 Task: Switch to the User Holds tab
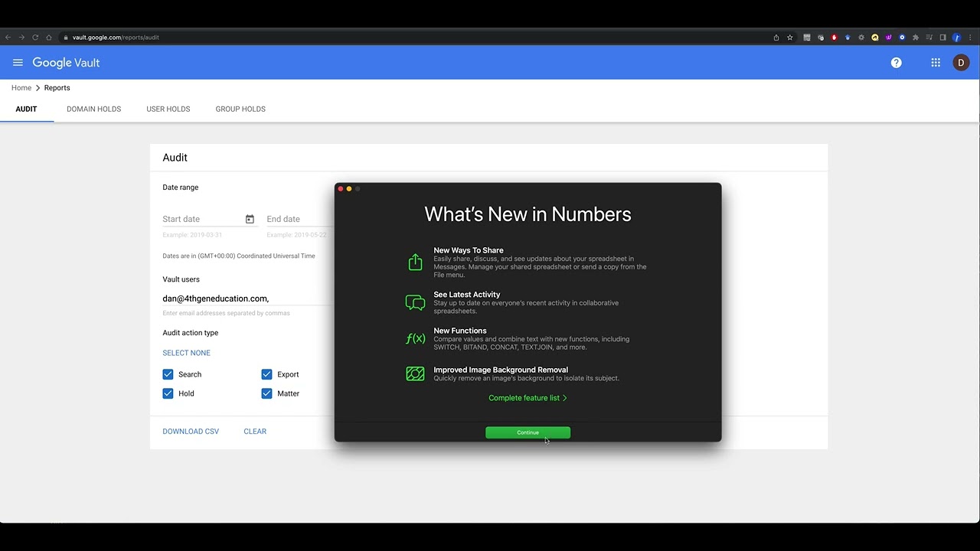tap(168, 109)
